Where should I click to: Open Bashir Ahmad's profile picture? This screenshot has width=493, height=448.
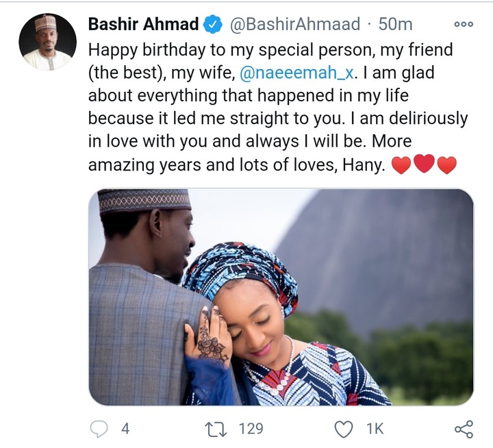pyautogui.click(x=47, y=42)
